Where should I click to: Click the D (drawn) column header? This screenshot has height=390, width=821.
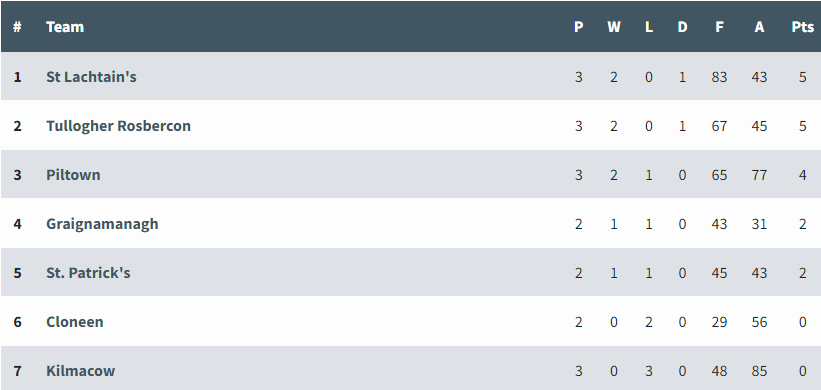point(682,27)
